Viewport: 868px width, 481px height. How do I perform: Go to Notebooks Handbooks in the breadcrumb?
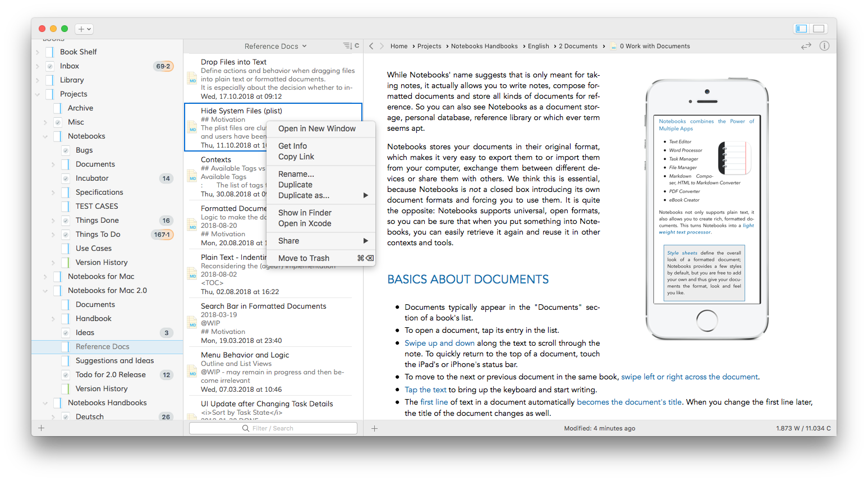point(484,46)
